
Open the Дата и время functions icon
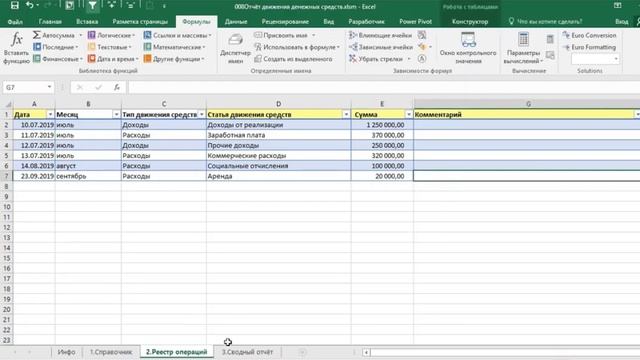coord(92,59)
